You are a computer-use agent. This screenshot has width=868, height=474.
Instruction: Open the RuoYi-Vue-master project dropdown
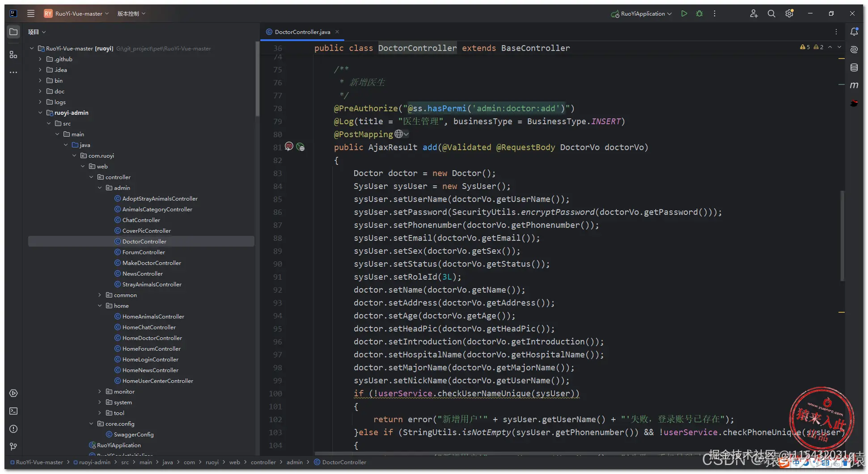coord(76,13)
